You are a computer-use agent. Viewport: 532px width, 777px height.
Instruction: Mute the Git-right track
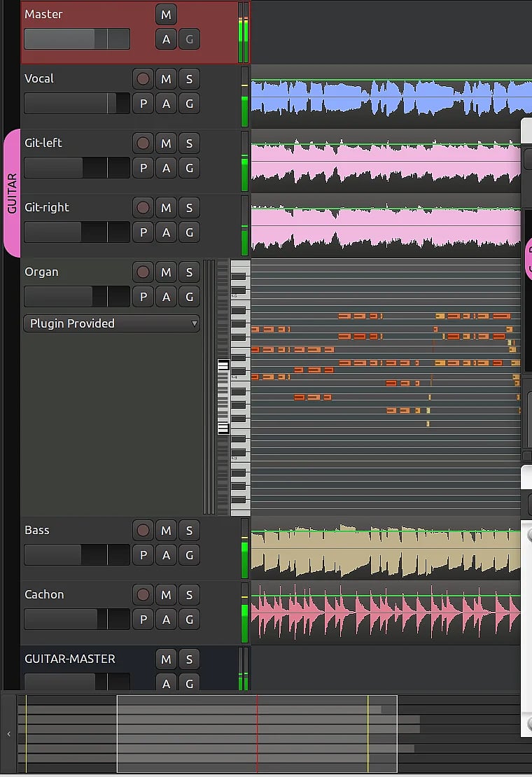coord(166,208)
